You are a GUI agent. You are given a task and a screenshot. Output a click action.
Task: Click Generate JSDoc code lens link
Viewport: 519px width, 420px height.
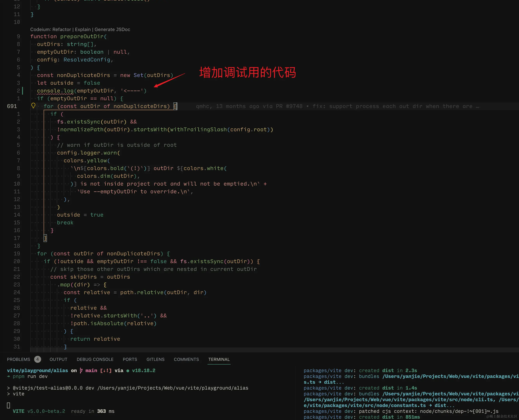(112, 29)
